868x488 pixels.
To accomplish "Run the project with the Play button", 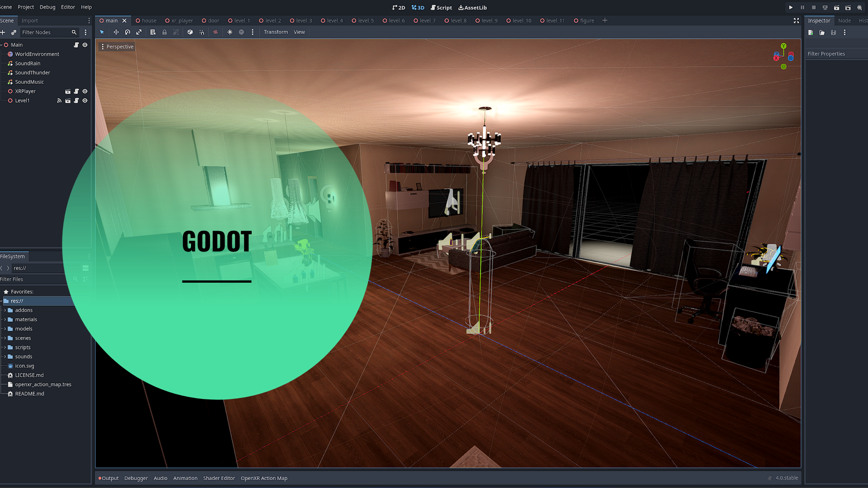I will pos(791,8).
